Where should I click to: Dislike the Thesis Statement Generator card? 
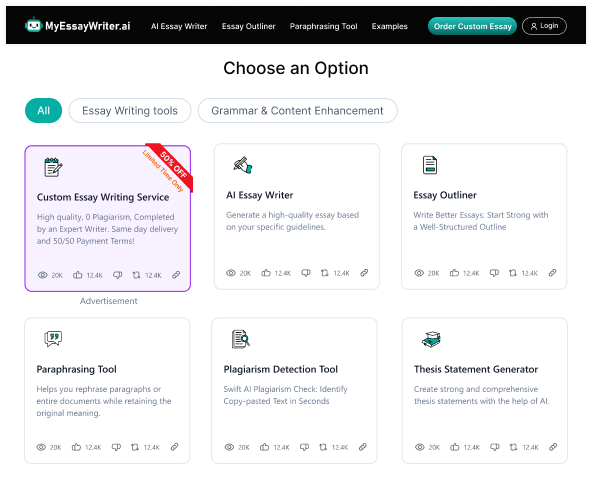[x=495, y=447]
